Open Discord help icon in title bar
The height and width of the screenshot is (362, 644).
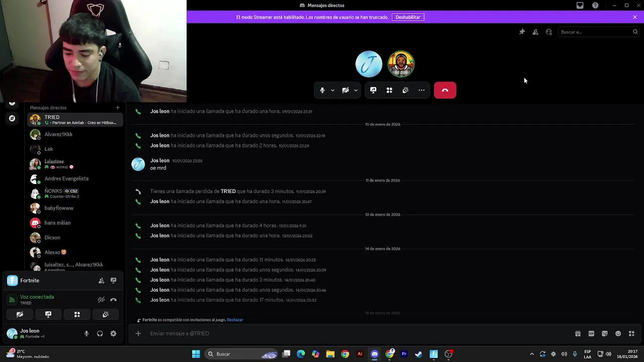pos(596,6)
